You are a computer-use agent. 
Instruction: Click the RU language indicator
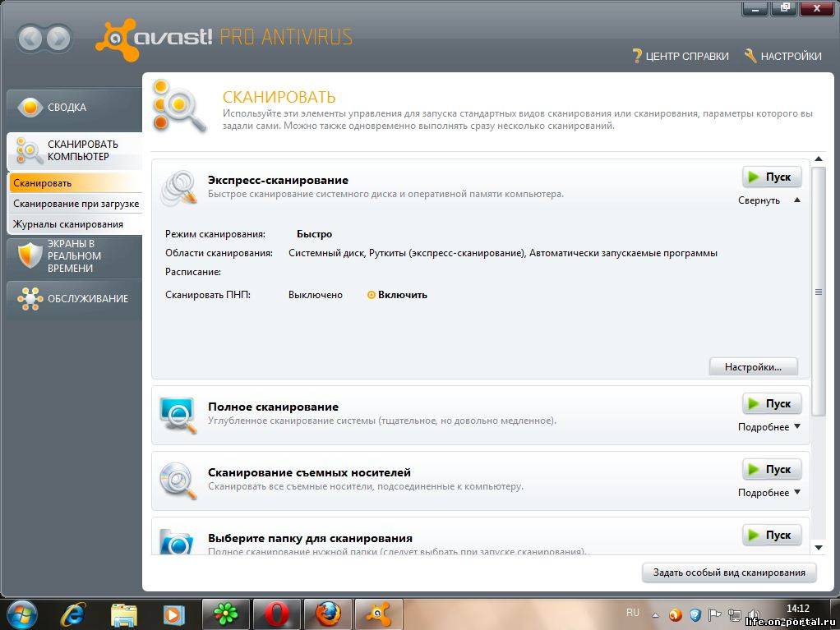coord(633,612)
